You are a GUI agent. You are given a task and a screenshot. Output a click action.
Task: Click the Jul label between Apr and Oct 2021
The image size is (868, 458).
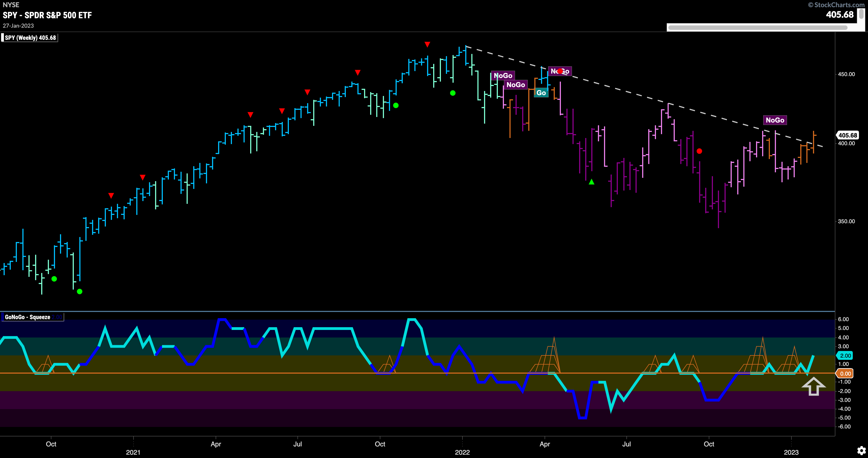(297, 444)
